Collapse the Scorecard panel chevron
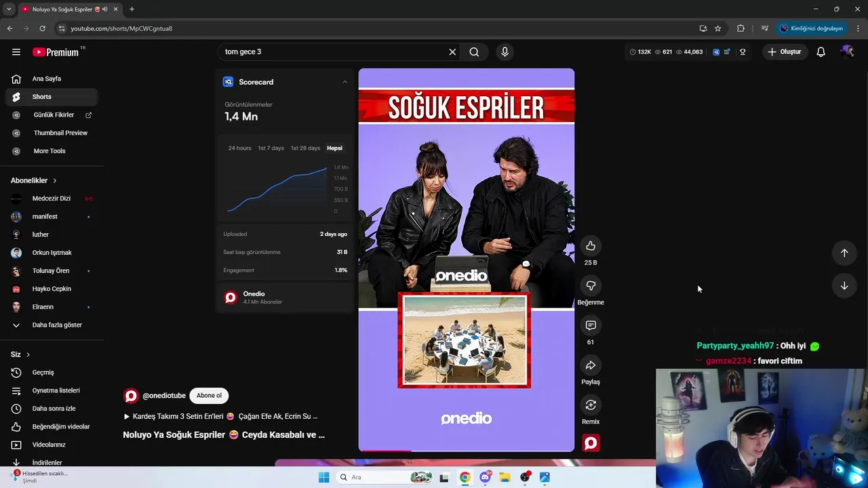 pyautogui.click(x=344, y=82)
